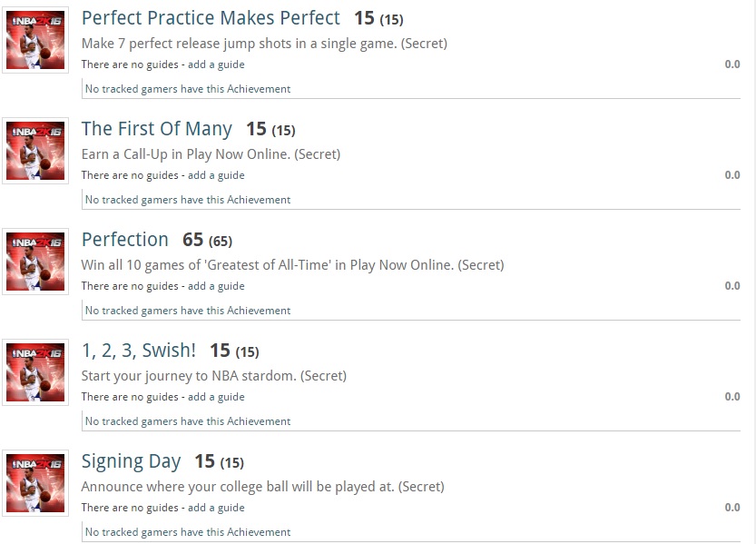The image size is (756, 544).
Task: Select the game cover next to The First Of Many
Action: 35,151
